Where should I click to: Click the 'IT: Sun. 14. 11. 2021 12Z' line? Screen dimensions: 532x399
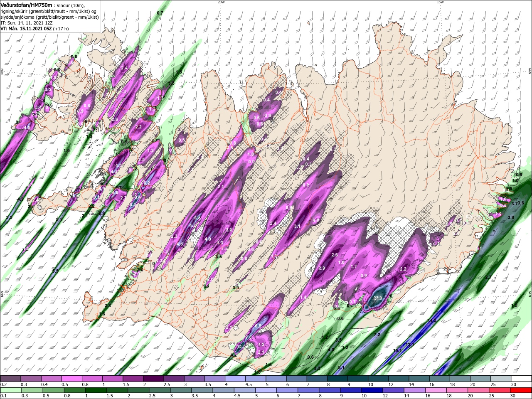tap(26, 23)
